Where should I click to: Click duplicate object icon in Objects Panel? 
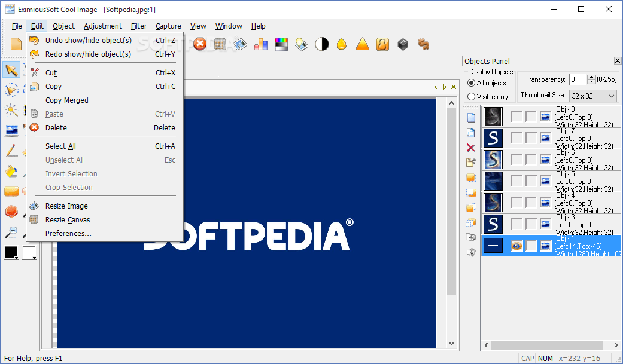pyautogui.click(x=471, y=133)
